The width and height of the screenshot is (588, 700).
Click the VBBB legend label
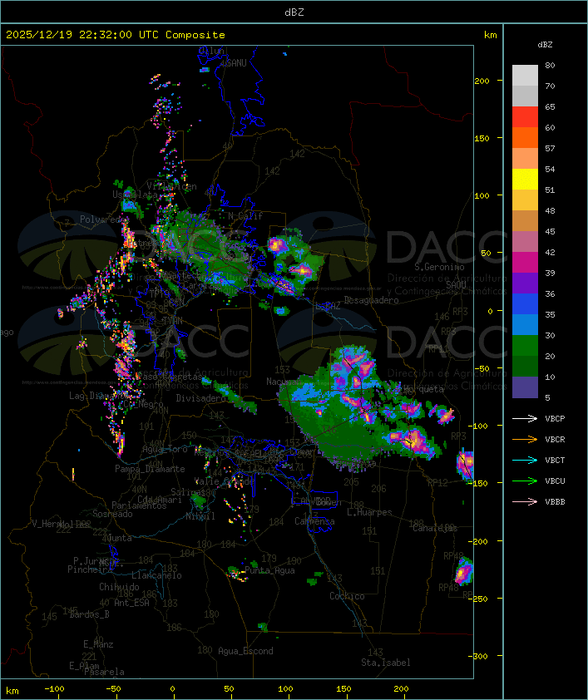point(555,501)
